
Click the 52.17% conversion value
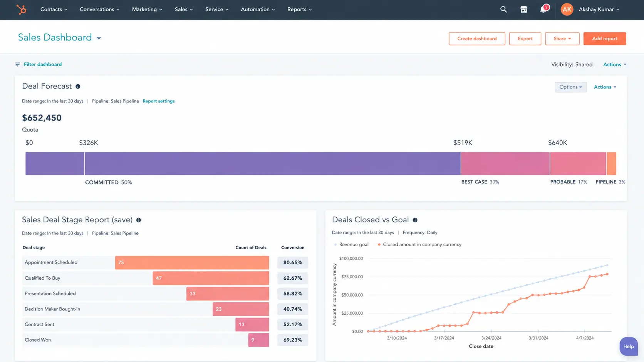[293, 325]
